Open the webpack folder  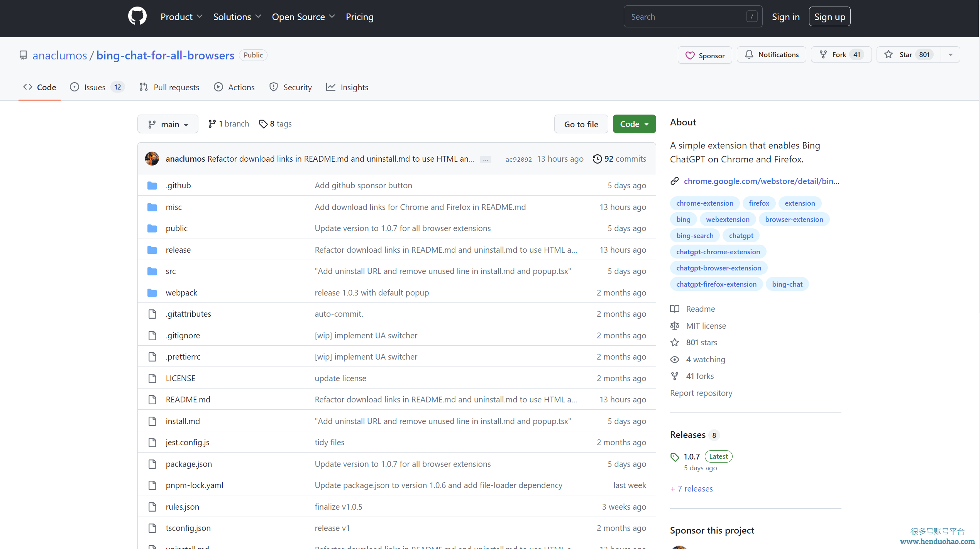[181, 293]
